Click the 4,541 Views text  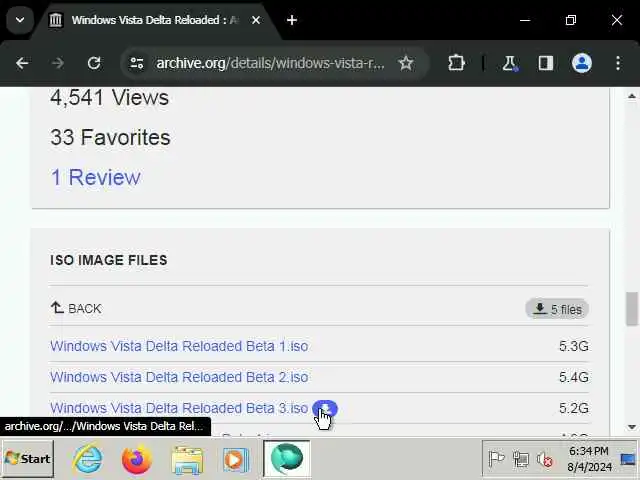click(109, 98)
